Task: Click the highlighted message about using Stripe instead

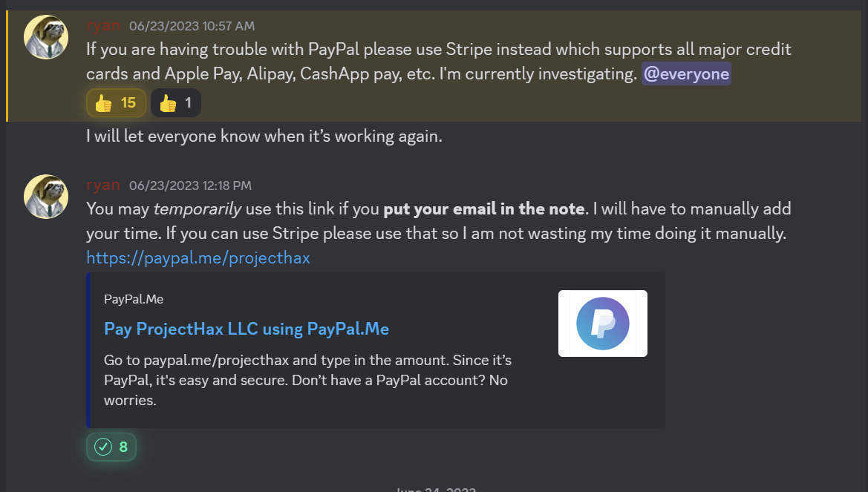Action: pos(438,50)
